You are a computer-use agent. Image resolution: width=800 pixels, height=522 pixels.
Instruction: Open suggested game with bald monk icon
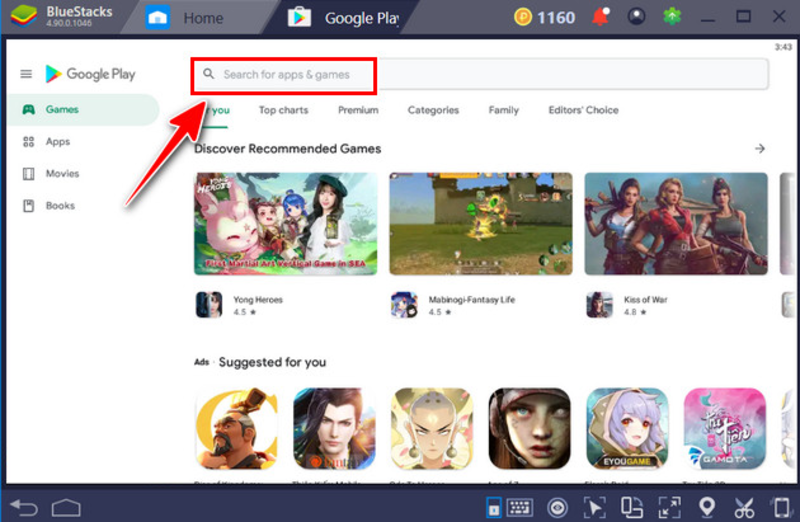coord(432,429)
